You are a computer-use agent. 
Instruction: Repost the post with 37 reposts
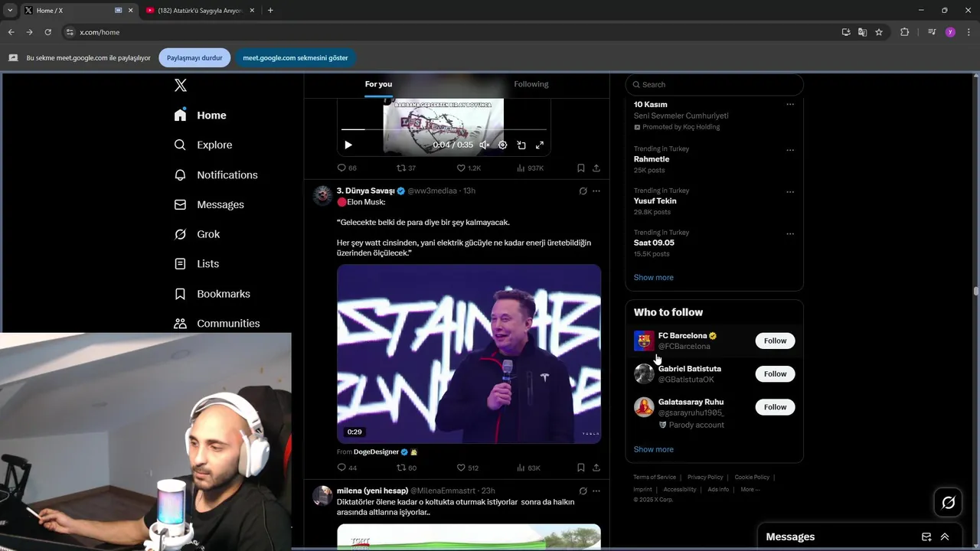(x=406, y=168)
